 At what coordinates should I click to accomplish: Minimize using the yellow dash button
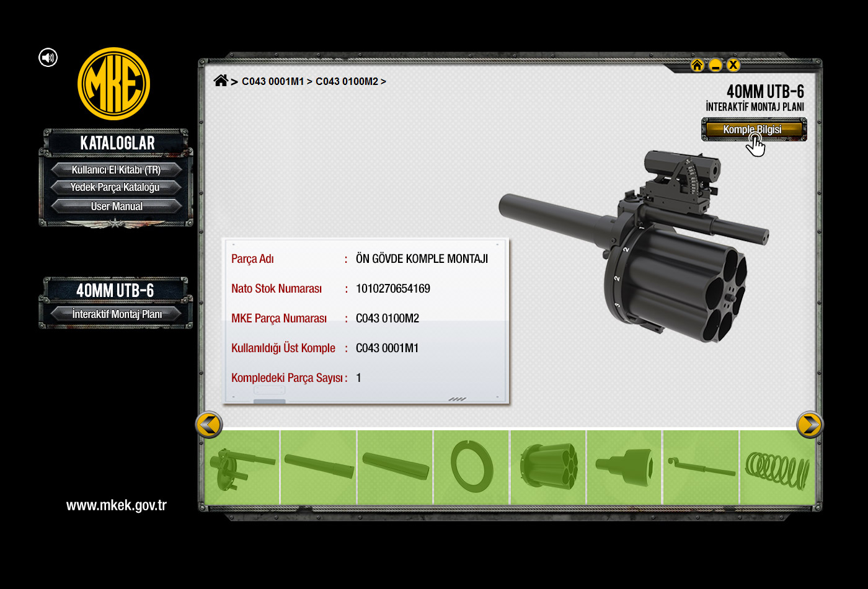(x=715, y=65)
